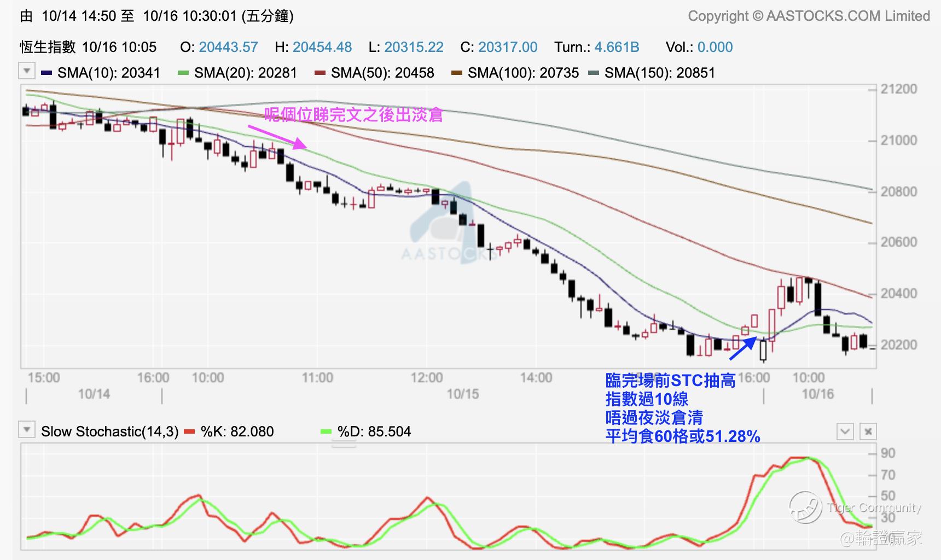Open the main chart indicator dropdown arrow
941x560 pixels.
point(26,71)
